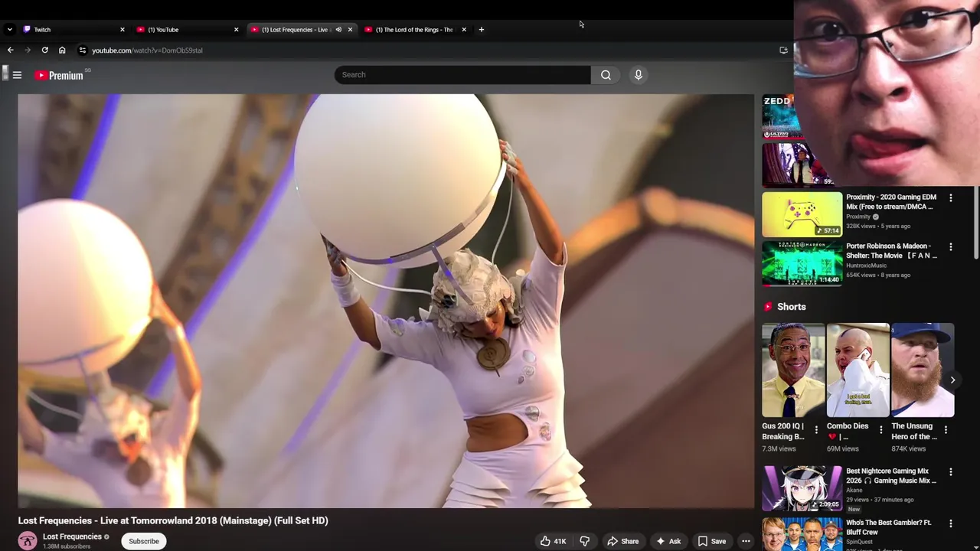Go forward with the browser forward arrow
This screenshot has width=980, height=551.
tap(28, 51)
